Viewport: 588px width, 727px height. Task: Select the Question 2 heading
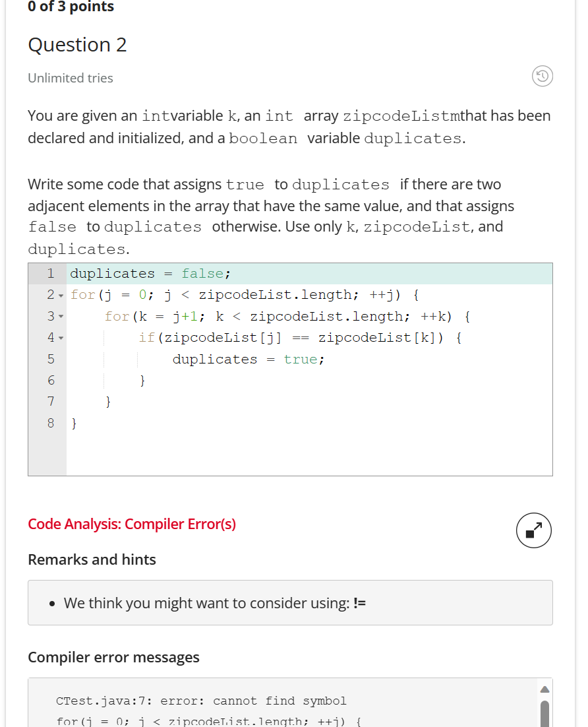click(76, 45)
